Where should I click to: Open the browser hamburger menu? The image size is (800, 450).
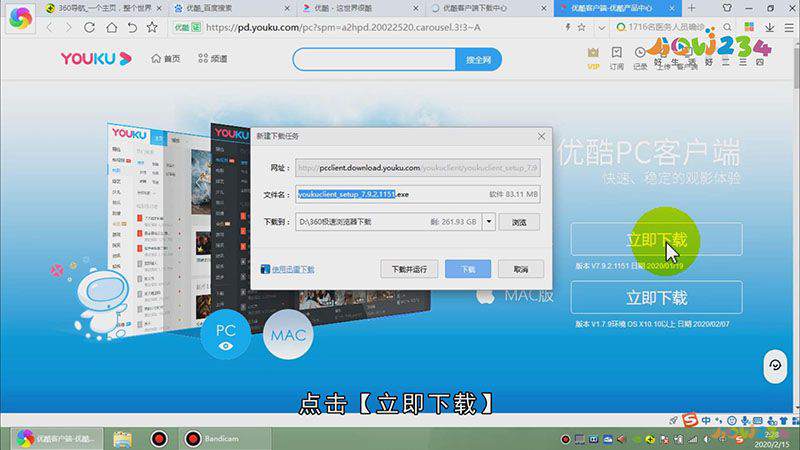789,28
